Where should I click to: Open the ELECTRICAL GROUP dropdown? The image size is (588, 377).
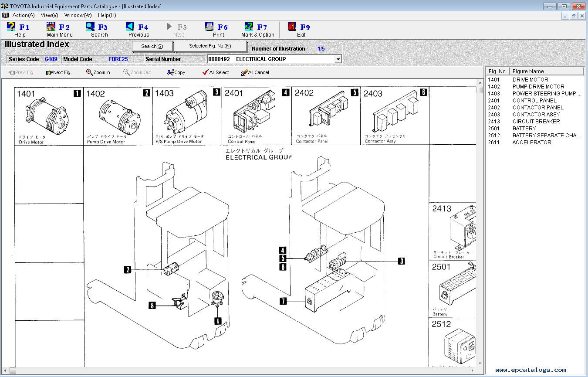(x=338, y=59)
